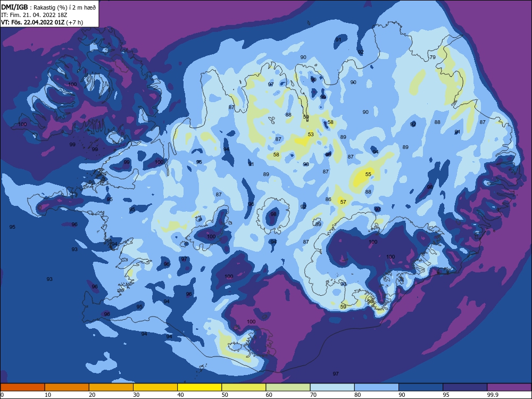532x399 pixels.
Task: Select the orange 10–20 legend color block
Action: tap(67, 387)
